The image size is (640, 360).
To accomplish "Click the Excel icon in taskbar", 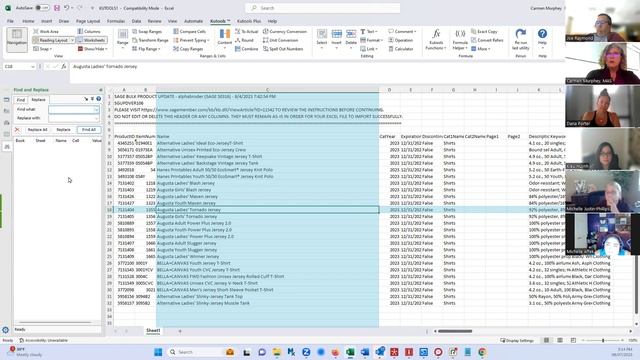I will click(350, 352).
